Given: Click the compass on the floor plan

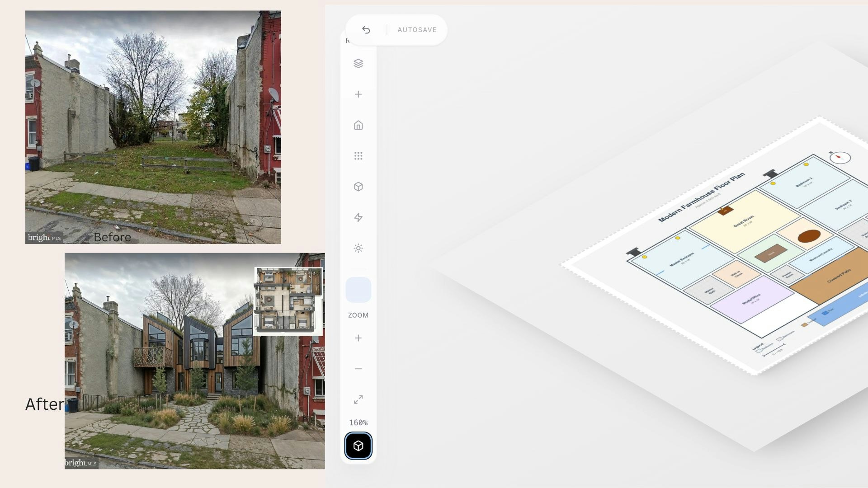Looking at the screenshot, I should 840,159.
